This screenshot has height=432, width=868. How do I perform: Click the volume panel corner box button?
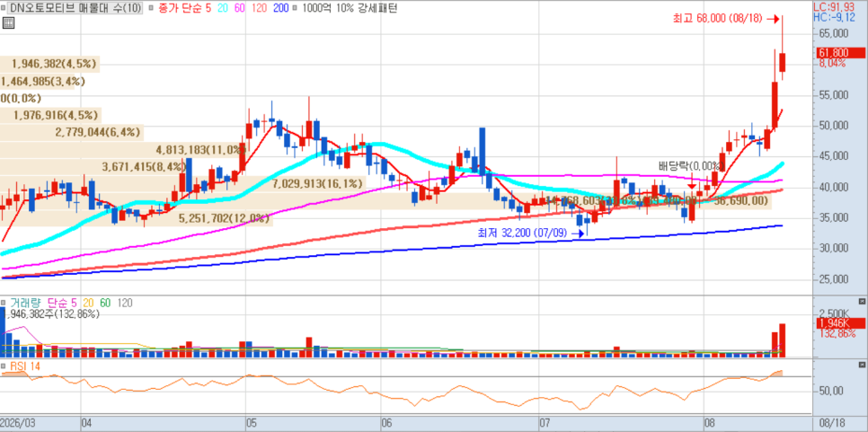click(861, 301)
